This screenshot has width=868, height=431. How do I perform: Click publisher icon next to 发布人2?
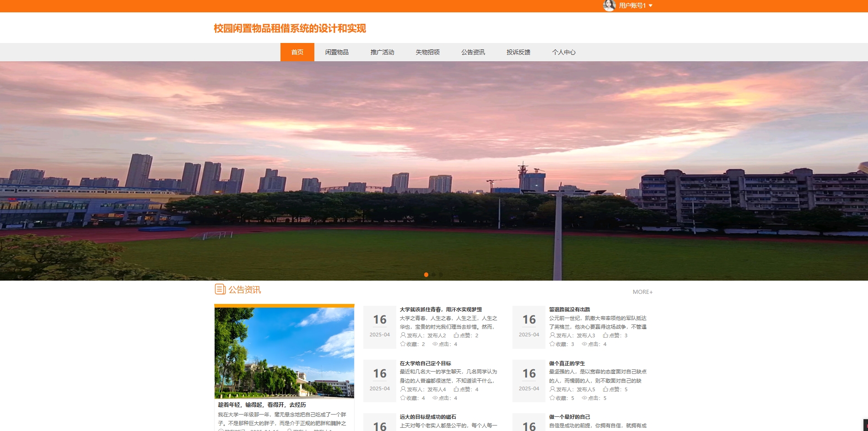click(x=403, y=335)
